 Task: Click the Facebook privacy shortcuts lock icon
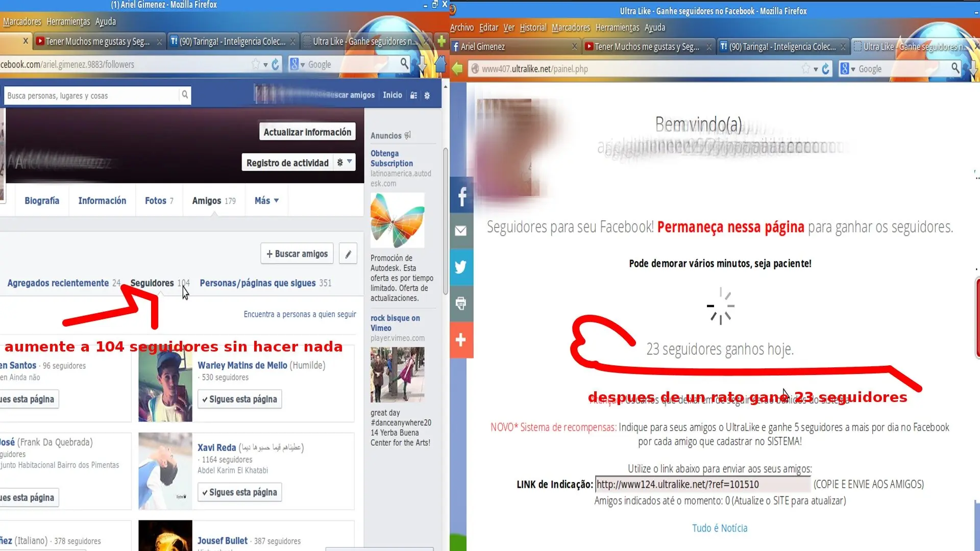413,95
